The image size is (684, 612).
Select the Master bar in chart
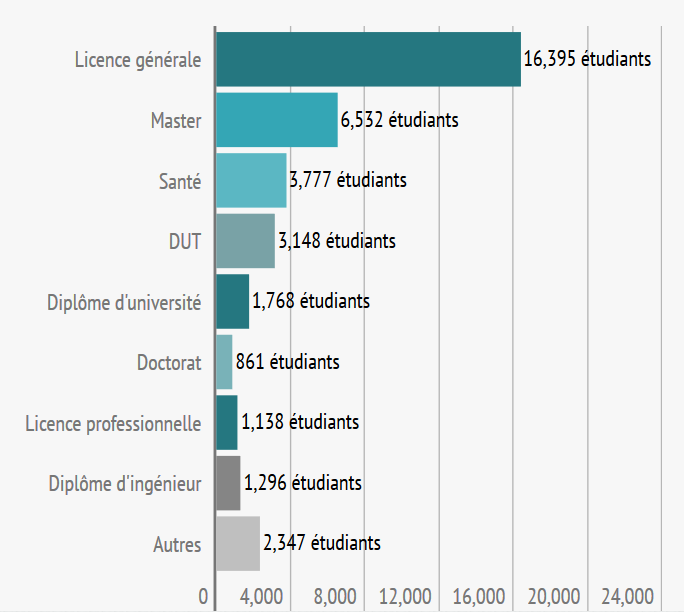(x=277, y=120)
